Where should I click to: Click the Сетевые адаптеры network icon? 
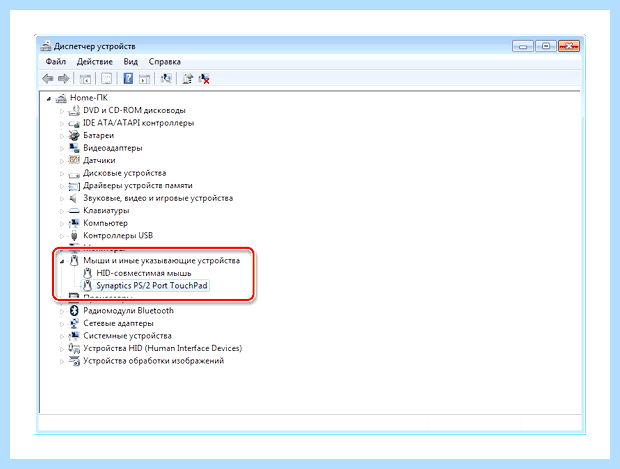point(74,323)
